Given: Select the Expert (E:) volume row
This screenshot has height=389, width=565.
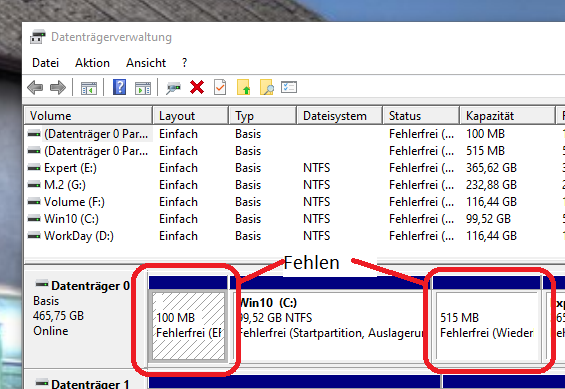Looking at the screenshot, I should point(295,168).
